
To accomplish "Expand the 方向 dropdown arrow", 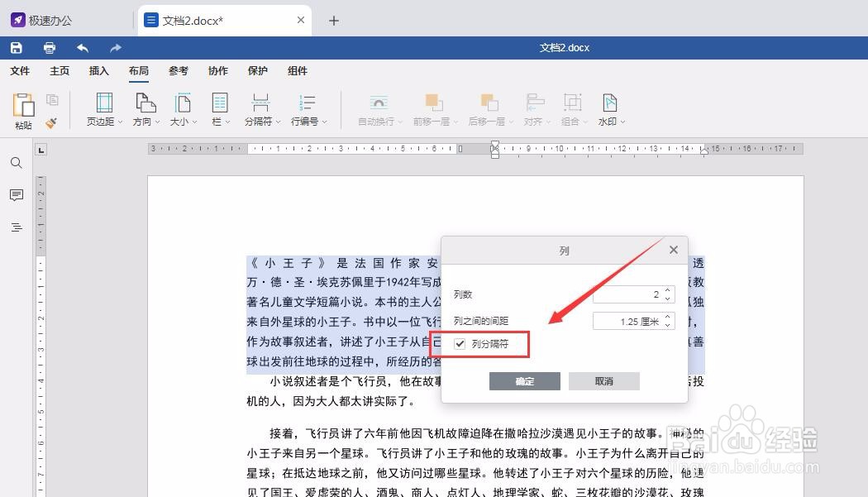I will coord(158,122).
